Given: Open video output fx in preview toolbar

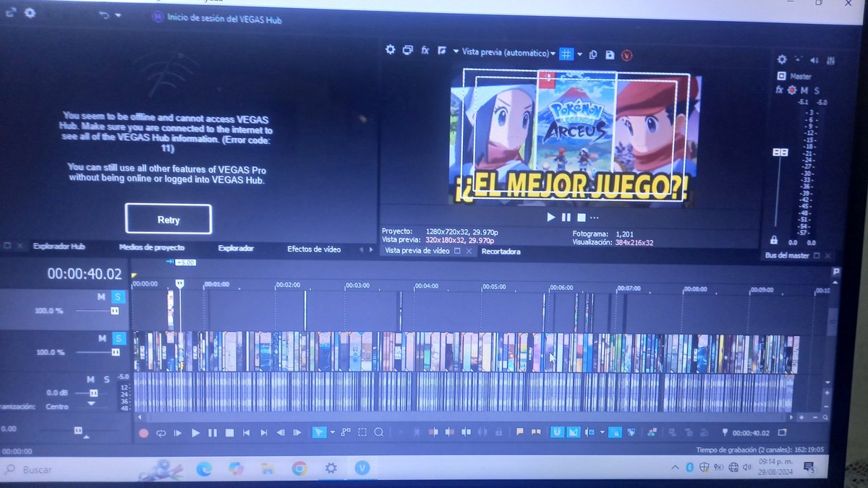Looking at the screenshot, I should click(x=425, y=51).
